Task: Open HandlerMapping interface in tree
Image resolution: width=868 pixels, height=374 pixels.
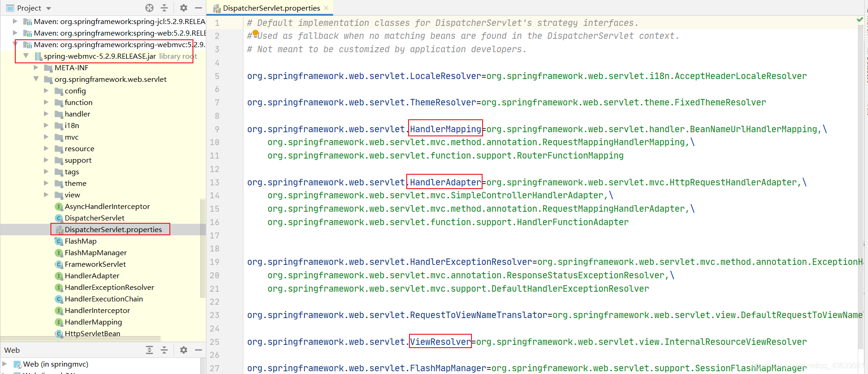Action: [x=93, y=322]
